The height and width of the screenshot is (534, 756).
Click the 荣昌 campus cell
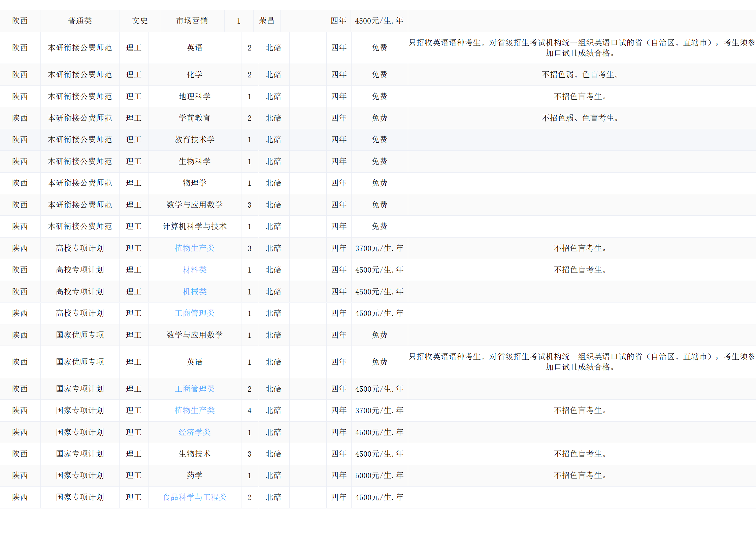[x=266, y=21]
